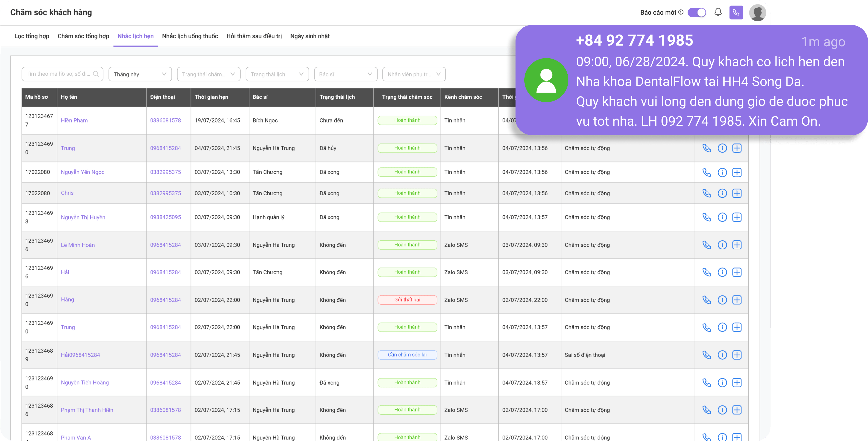The image size is (868, 441).
Task: Click the Cần chăm sóc lại badge
Action: pos(407,355)
